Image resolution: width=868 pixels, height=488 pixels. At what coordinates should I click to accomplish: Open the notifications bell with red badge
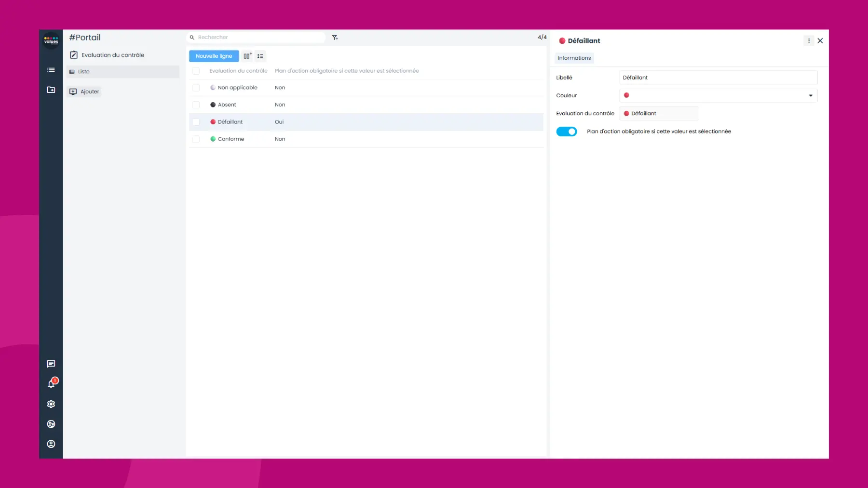[51, 384]
